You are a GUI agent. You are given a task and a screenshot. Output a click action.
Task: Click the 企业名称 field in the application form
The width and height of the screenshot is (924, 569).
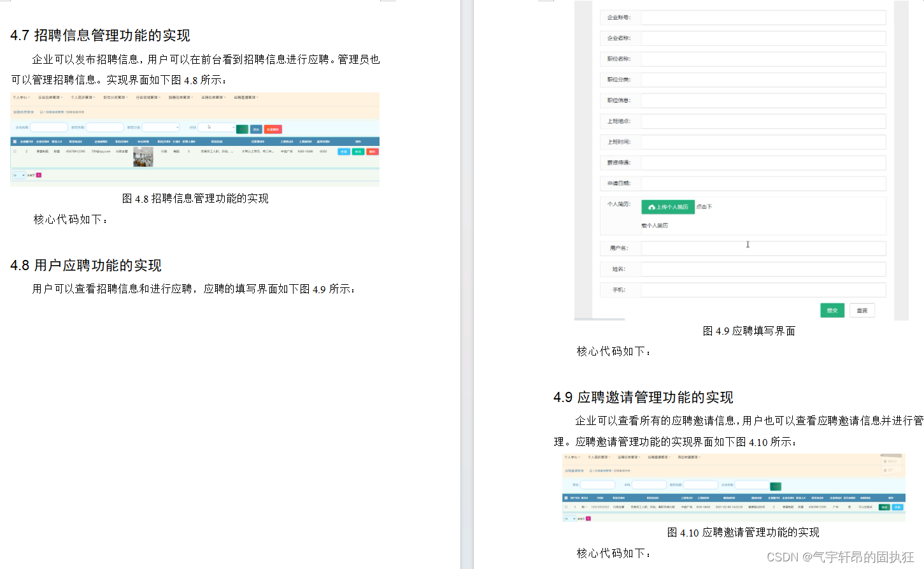point(764,38)
